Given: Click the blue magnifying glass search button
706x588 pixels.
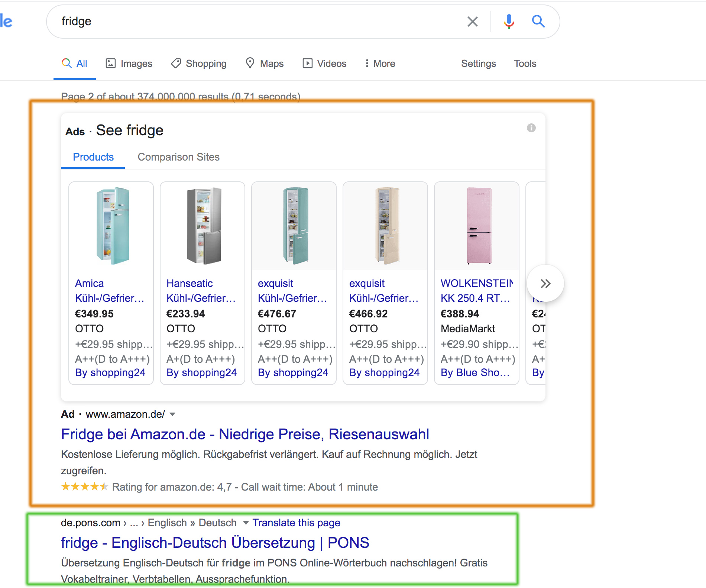Looking at the screenshot, I should [538, 22].
